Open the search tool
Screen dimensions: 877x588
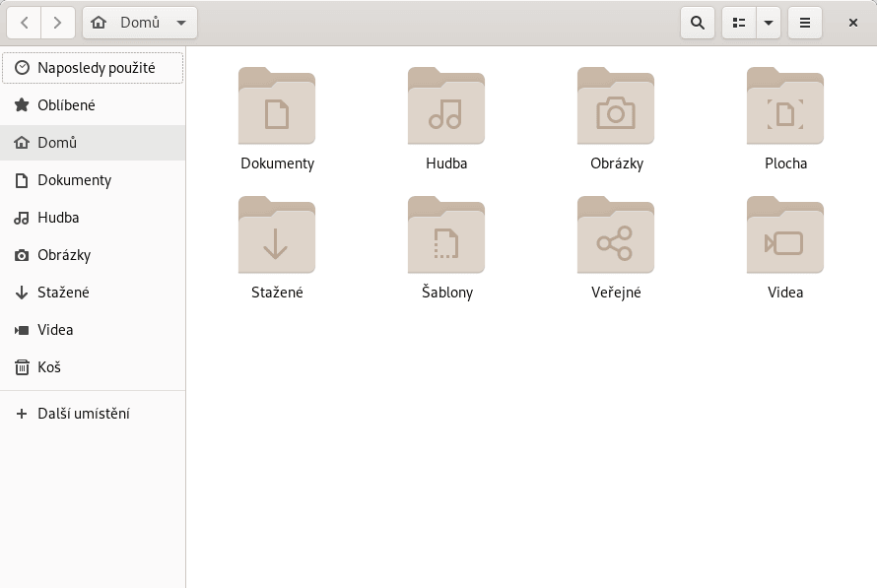click(697, 23)
